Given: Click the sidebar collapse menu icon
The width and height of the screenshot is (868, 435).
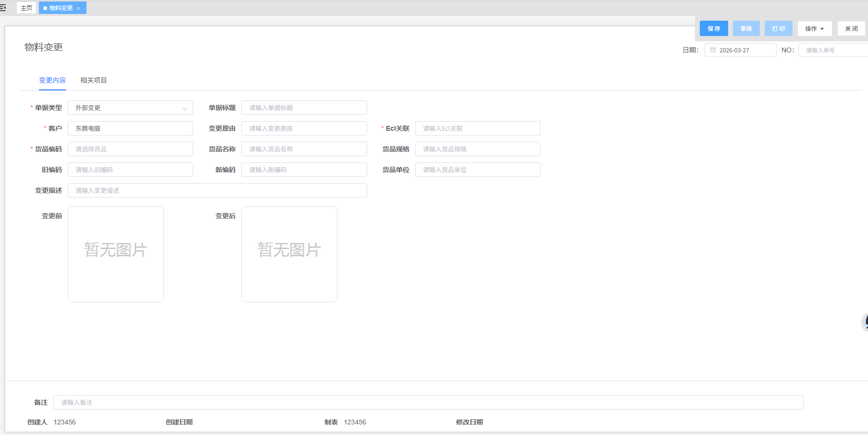Looking at the screenshot, I should click(x=3, y=8).
